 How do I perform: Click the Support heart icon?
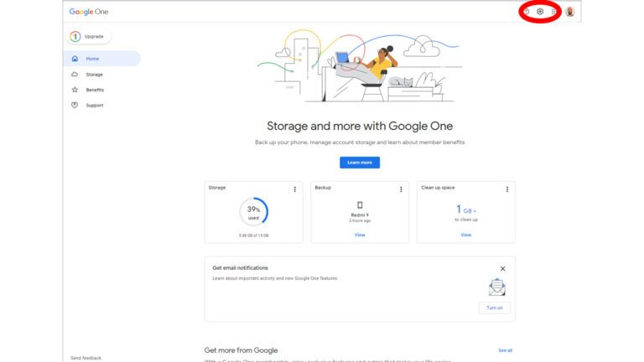coord(75,105)
